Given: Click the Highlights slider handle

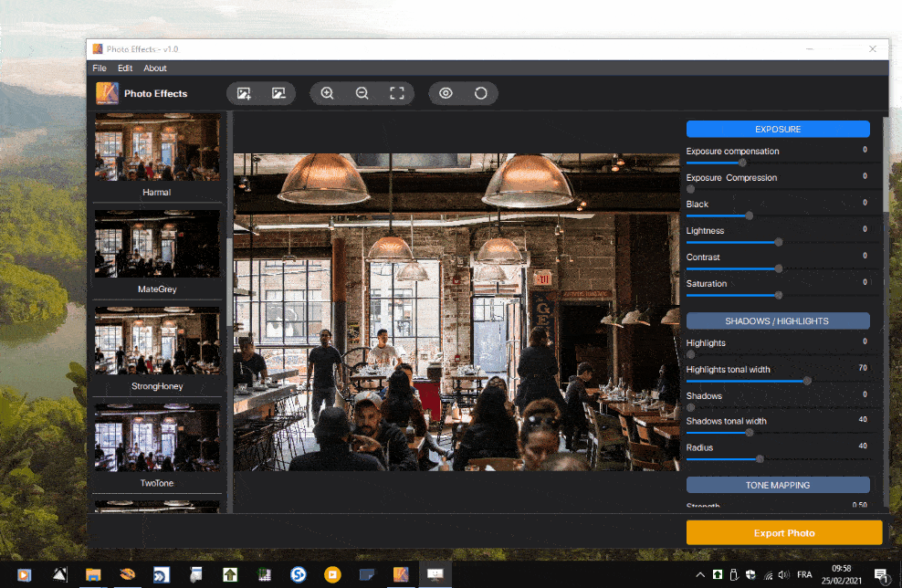Looking at the screenshot, I should click(690, 354).
